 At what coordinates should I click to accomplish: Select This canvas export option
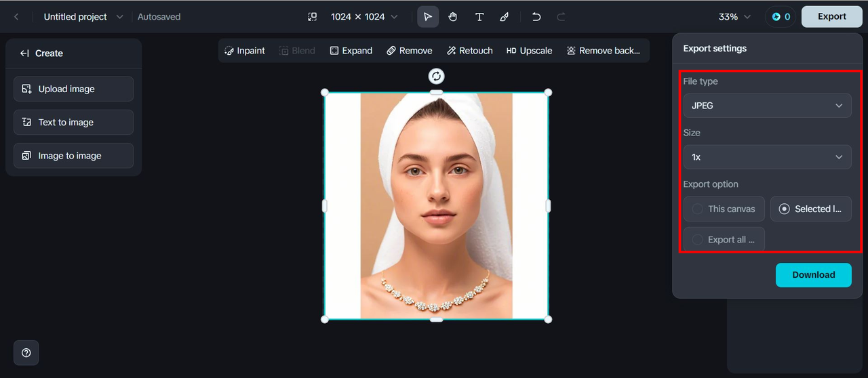pyautogui.click(x=724, y=209)
